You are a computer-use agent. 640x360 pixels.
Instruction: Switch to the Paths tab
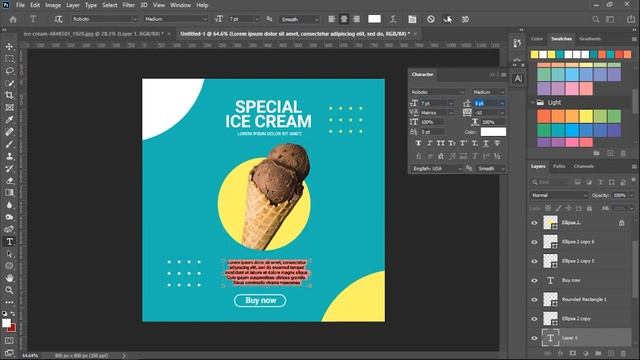pos(559,166)
